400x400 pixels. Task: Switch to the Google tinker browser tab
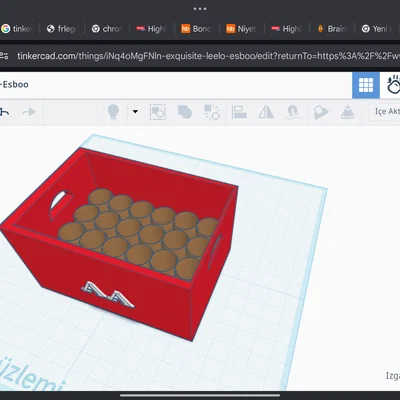pos(17,29)
